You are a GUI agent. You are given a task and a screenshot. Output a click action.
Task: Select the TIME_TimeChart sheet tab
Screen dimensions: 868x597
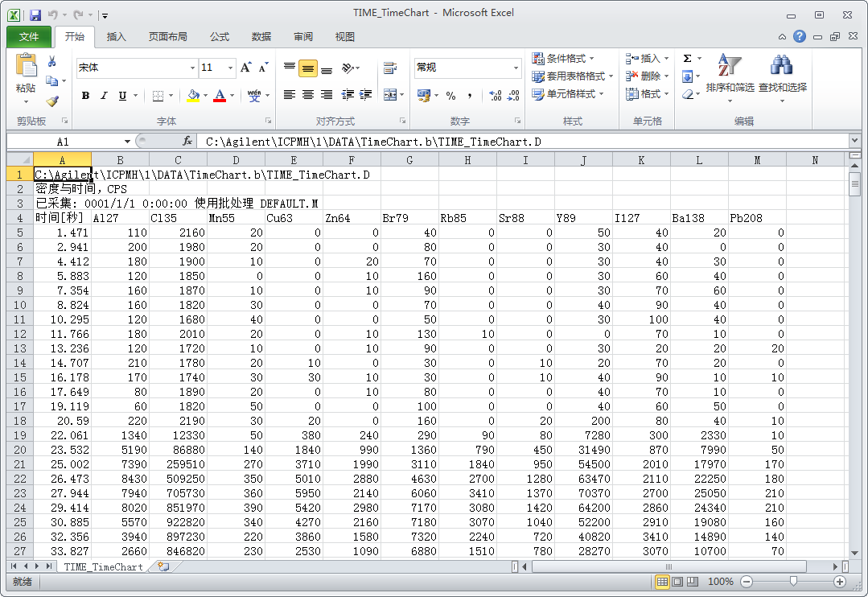tap(103, 566)
